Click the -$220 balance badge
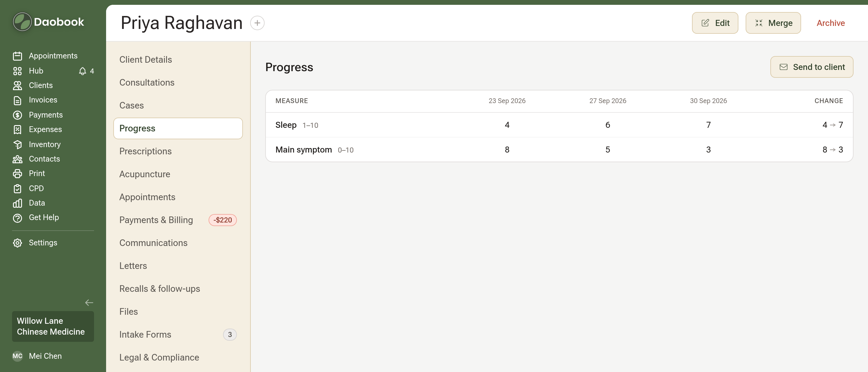Screen dimensions: 868x372 222,220
